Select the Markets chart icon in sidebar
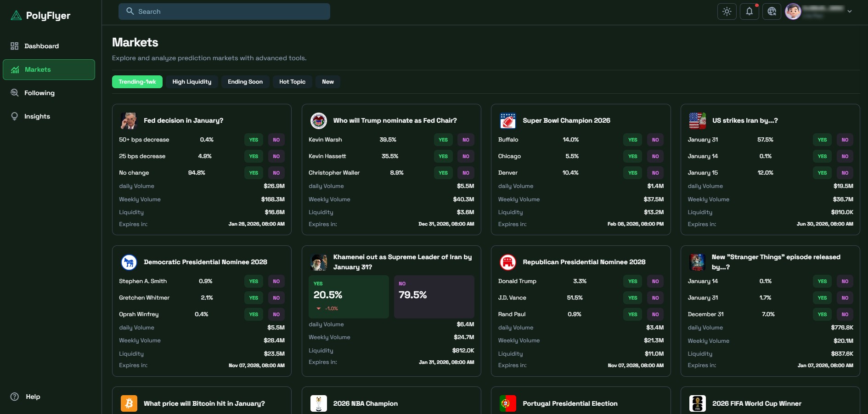The image size is (868, 414). 14,69
